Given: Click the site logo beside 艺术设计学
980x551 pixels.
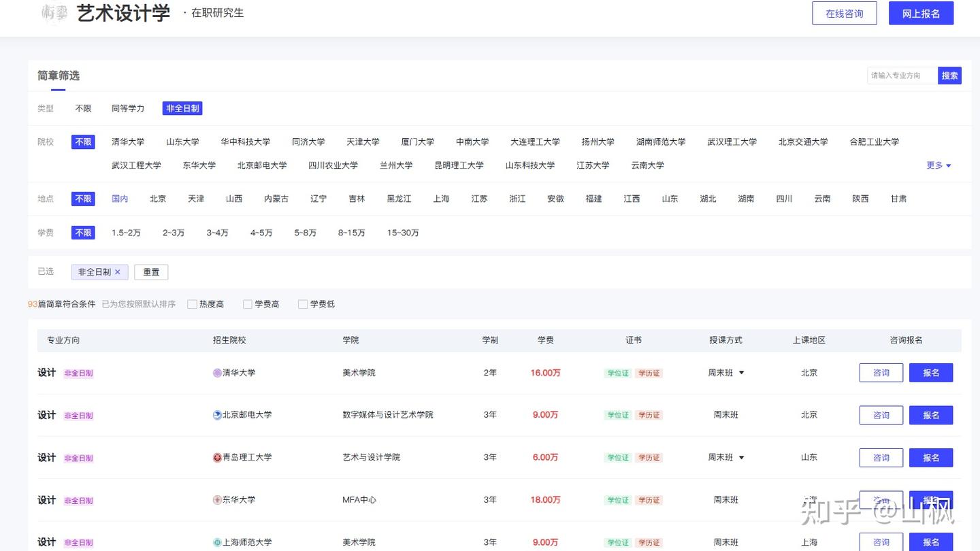Looking at the screenshot, I should point(54,13).
